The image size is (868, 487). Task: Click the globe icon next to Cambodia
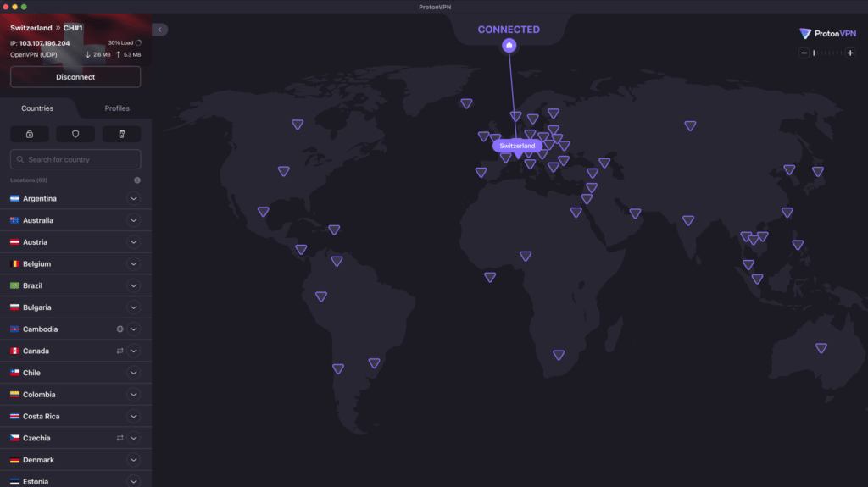click(x=120, y=329)
